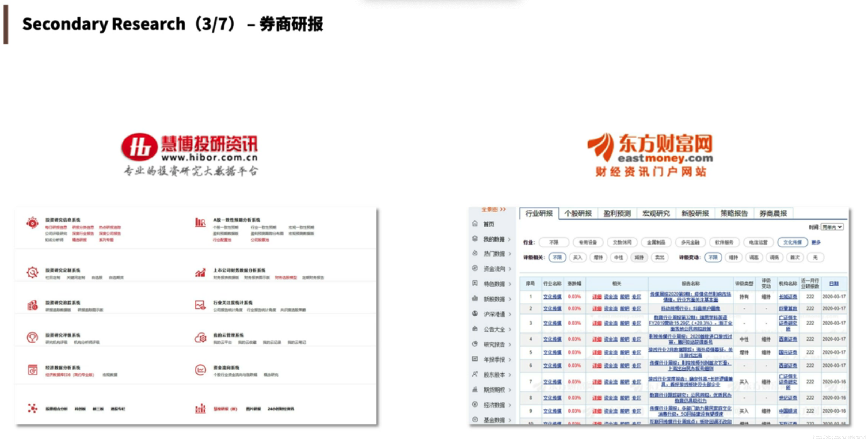This screenshot has width=868, height=442.
Task: Click the 首页 home icon in eastmoney sidebar
Action: 475,224
